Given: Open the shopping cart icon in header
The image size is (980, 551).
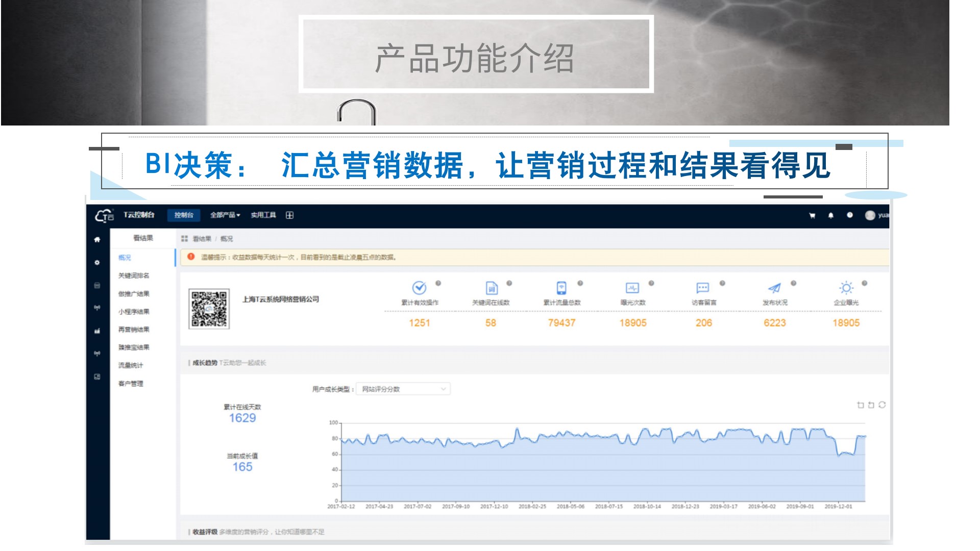Looking at the screenshot, I should [812, 215].
